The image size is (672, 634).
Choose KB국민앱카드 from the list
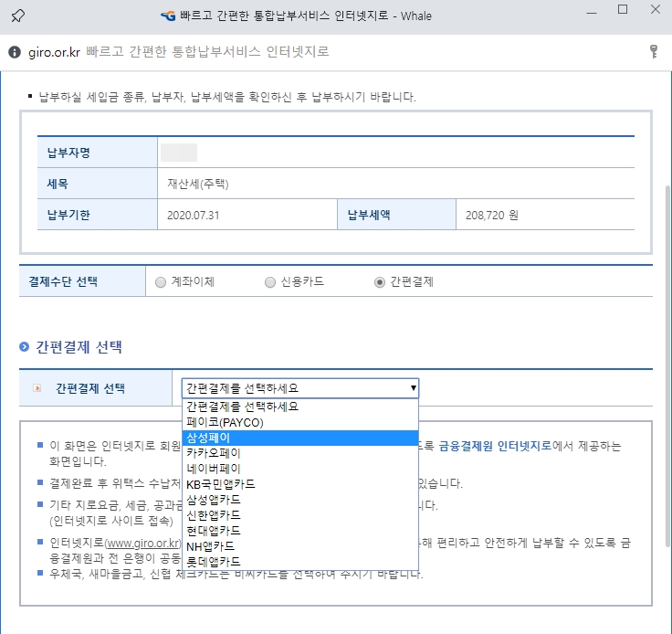click(300, 484)
